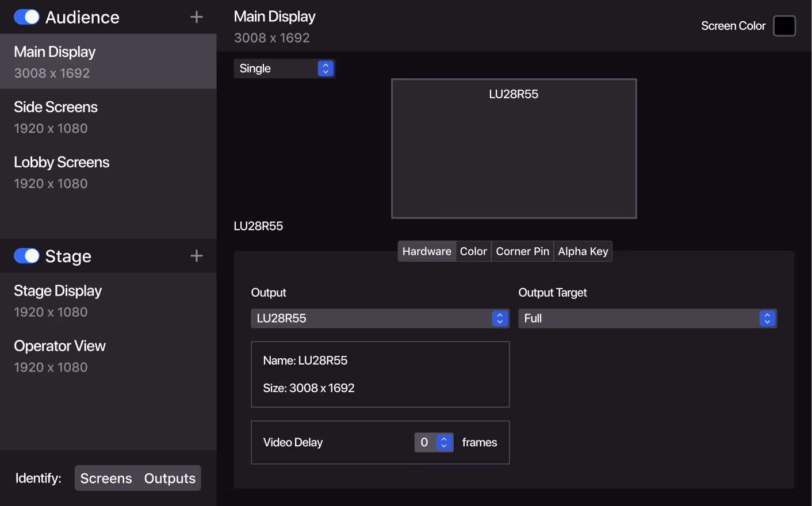This screenshot has height=506, width=812.
Task: Select Lobby Screens in the Audience list
Action: pyautogui.click(x=108, y=172)
